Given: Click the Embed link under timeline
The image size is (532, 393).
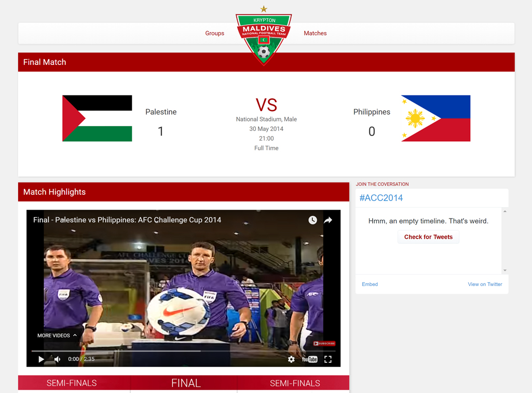Looking at the screenshot, I should click(x=370, y=284).
